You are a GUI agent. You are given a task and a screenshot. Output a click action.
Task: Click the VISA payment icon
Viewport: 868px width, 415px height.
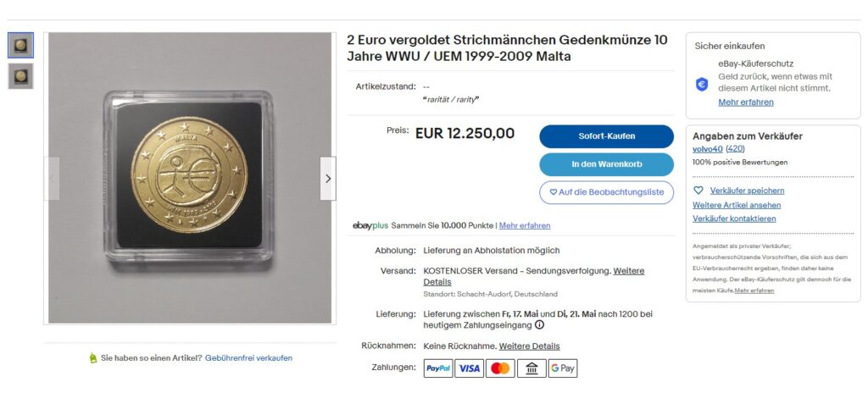[x=470, y=368]
